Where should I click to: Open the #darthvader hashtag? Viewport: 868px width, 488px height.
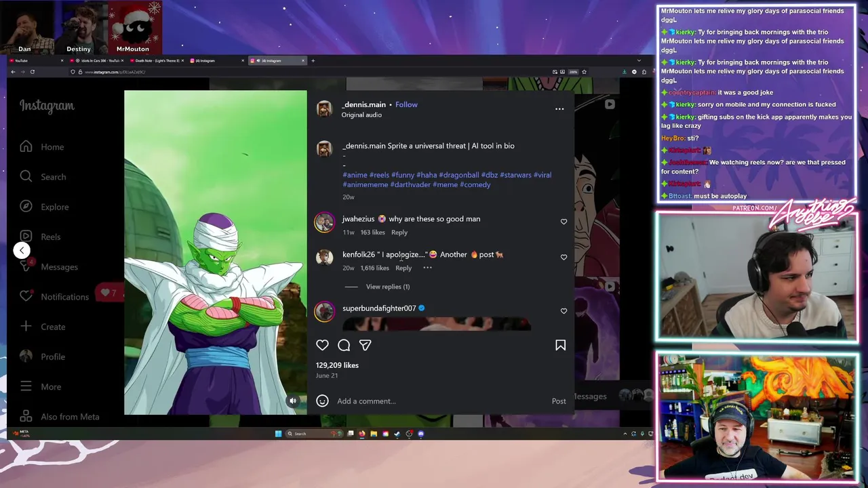pos(410,184)
